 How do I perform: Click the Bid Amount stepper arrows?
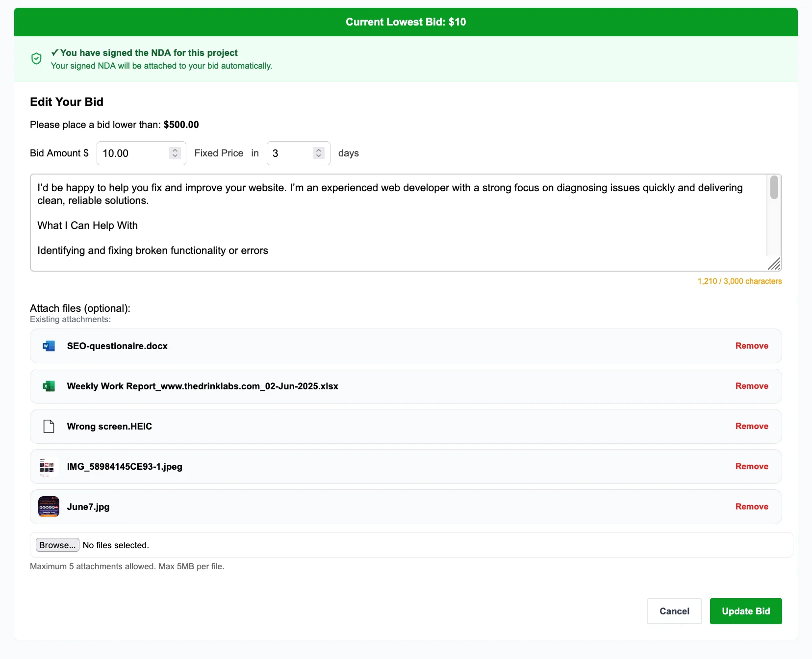click(175, 153)
